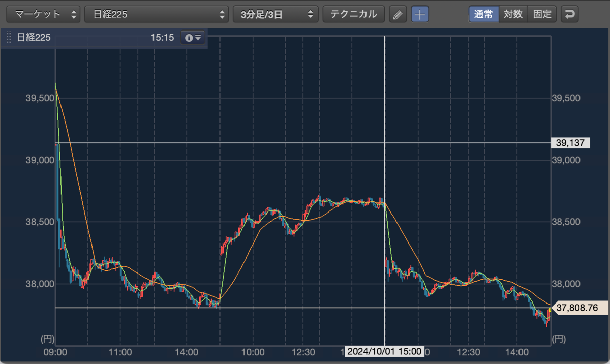This screenshot has height=364, width=610.
Task: Click the 39,137 price line label
Action: pos(570,143)
